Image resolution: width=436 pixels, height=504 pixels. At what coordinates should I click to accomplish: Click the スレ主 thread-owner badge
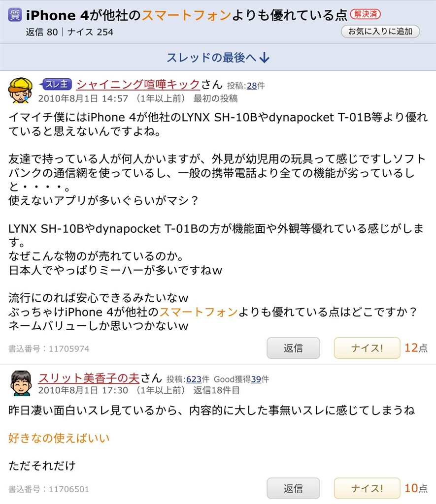(x=55, y=85)
